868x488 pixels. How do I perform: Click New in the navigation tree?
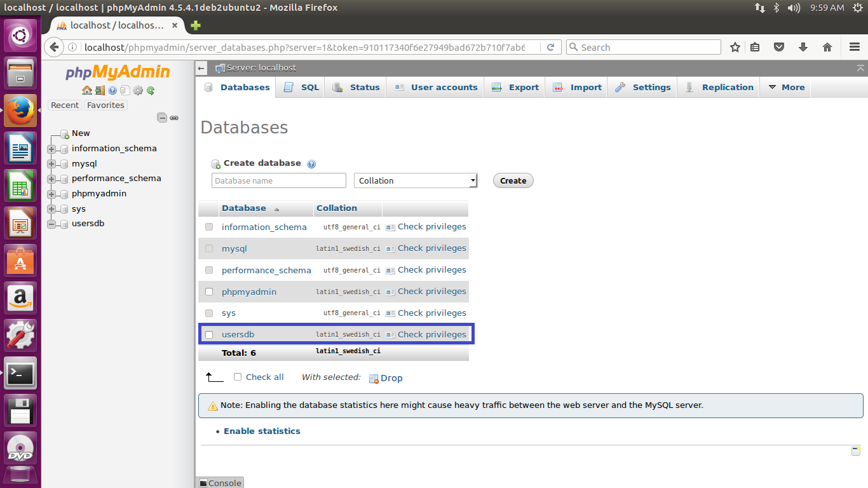coord(81,133)
